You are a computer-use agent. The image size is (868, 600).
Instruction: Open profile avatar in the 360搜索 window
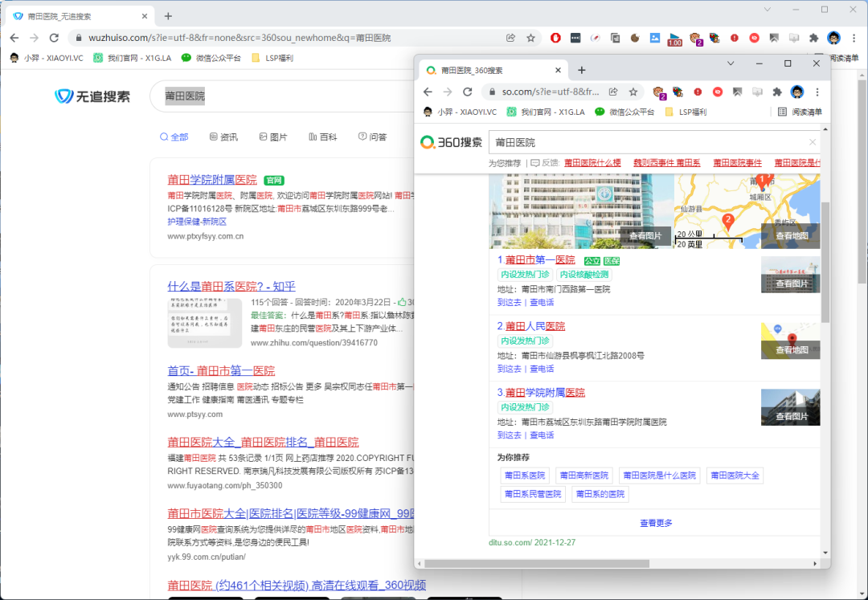click(x=797, y=92)
